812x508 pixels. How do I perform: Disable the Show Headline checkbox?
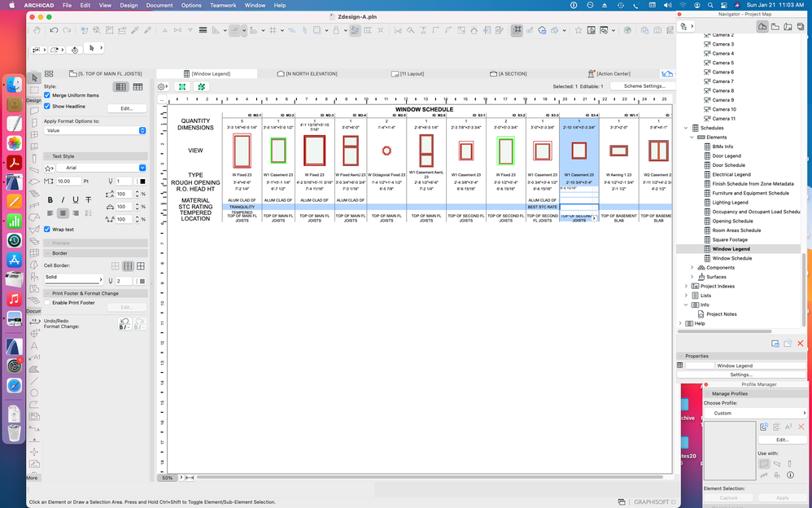tap(47, 106)
